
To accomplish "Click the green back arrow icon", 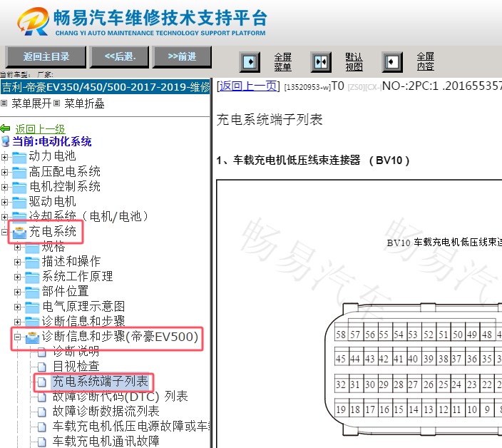I will 6,129.
